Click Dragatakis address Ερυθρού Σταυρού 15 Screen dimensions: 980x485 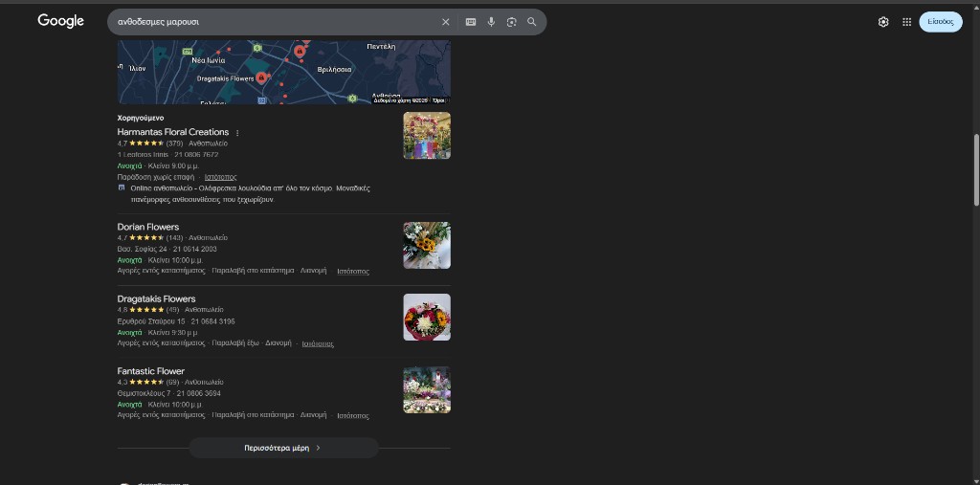[x=151, y=321]
